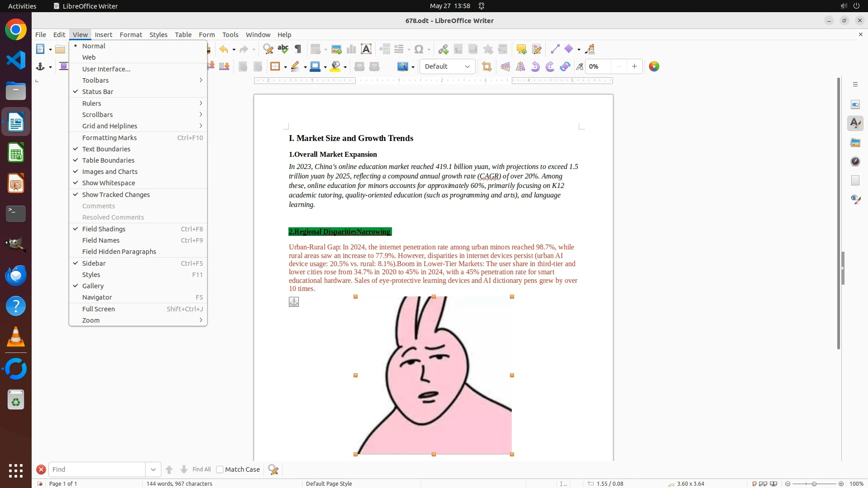Toggle formatting marks pilcrow icon in toolbar
Viewport: 868px width, 488px height.
[x=298, y=49]
